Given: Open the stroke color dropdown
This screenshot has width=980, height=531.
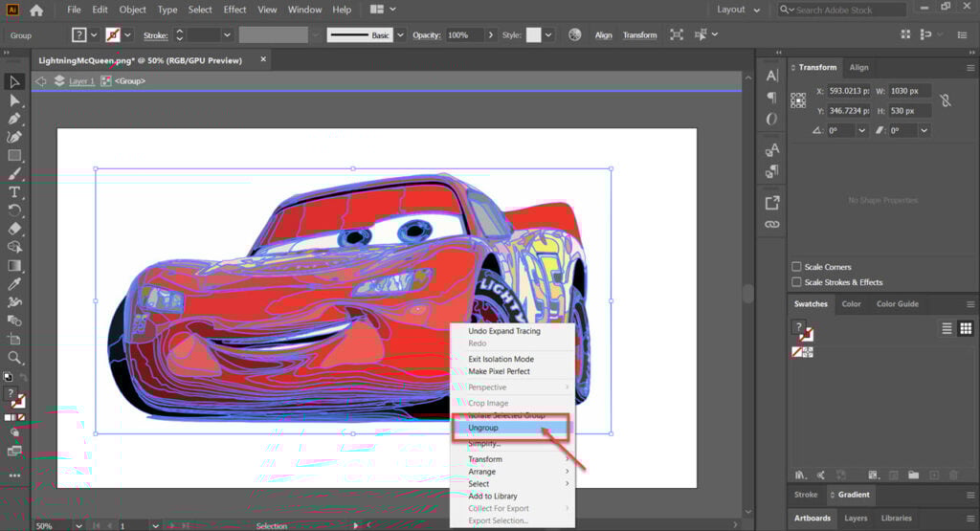Looking at the screenshot, I should [127, 35].
